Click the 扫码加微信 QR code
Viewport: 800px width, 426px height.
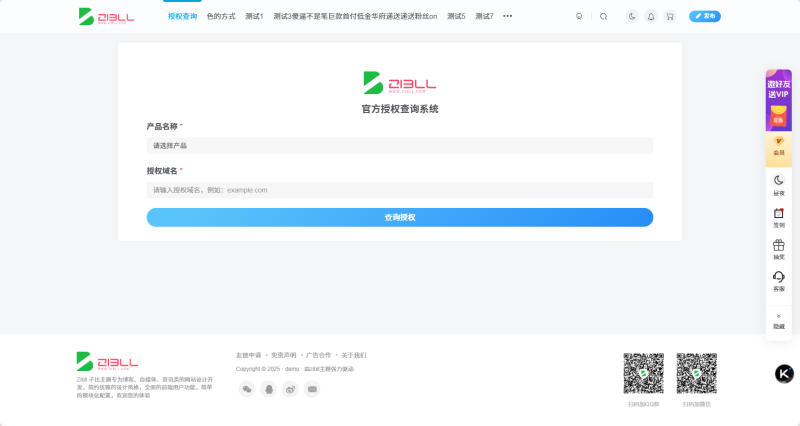pos(697,373)
